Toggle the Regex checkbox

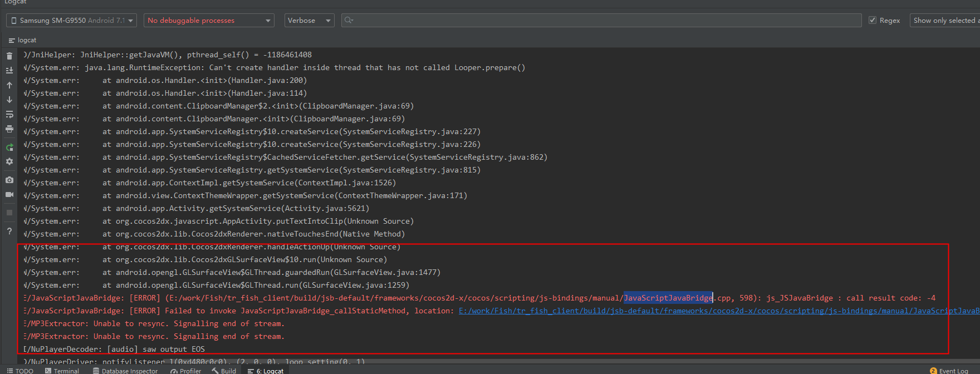point(873,21)
